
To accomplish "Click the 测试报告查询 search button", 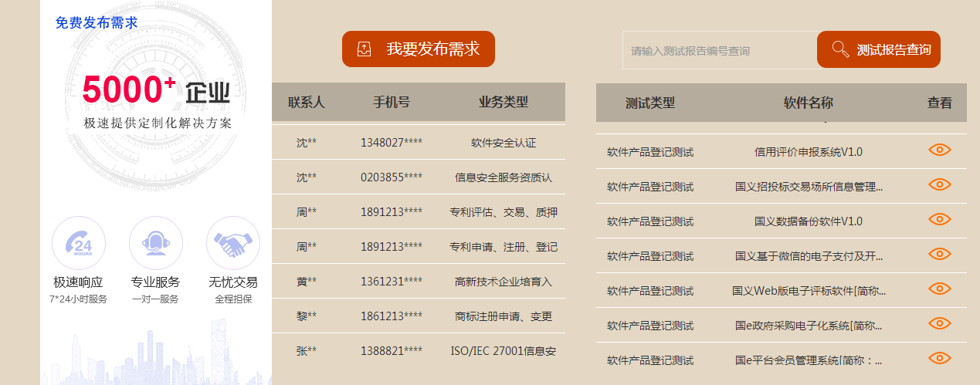I will pos(878,49).
